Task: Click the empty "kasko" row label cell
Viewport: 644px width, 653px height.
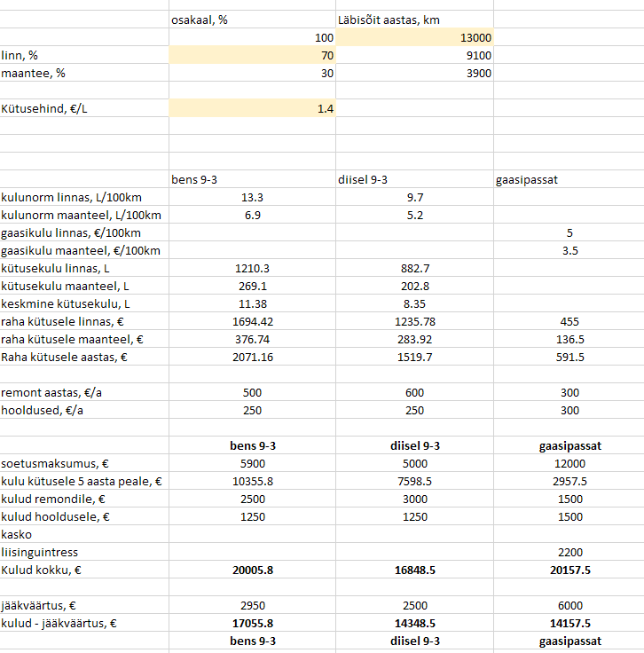Action: 84,534
